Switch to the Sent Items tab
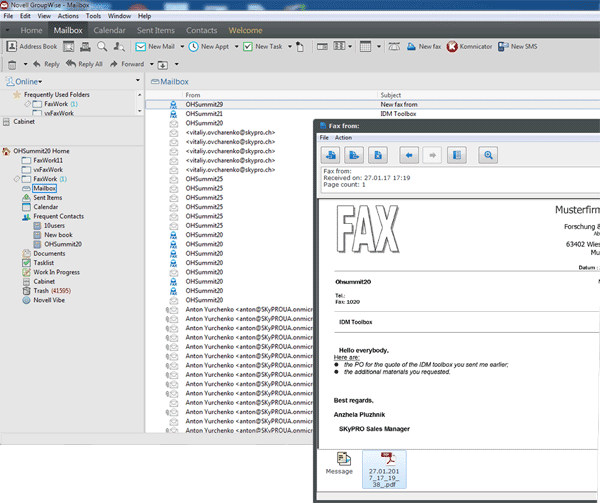The height and width of the screenshot is (503, 600). click(x=156, y=30)
